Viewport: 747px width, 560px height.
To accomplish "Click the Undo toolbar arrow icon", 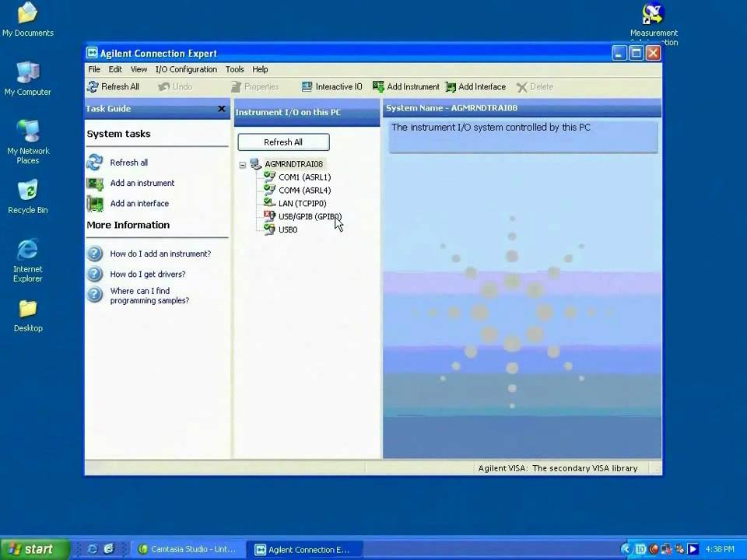I will point(164,86).
